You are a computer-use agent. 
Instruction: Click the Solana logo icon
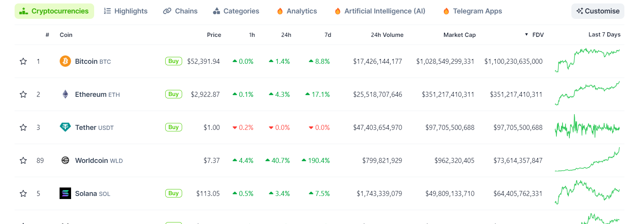[65, 193]
